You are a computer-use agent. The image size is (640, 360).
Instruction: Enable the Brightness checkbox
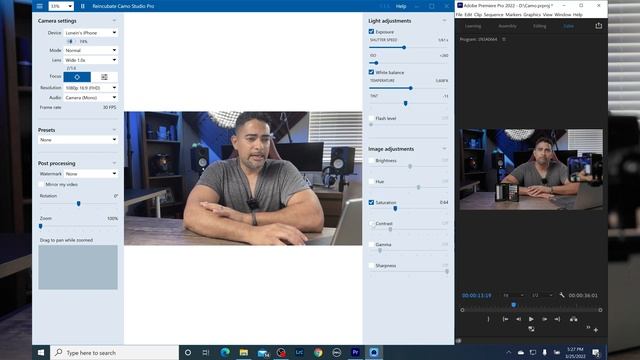[x=371, y=160]
